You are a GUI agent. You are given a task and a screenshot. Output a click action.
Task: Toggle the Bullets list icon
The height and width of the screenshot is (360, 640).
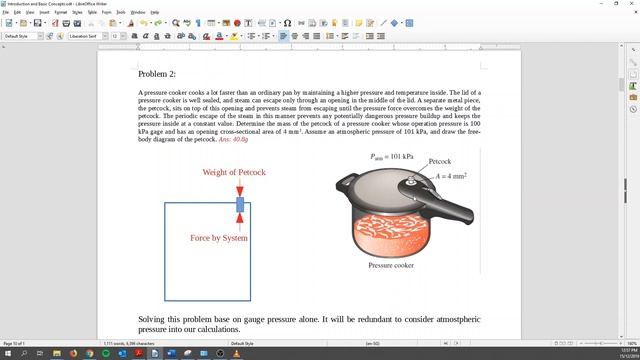pyautogui.click(x=251, y=36)
